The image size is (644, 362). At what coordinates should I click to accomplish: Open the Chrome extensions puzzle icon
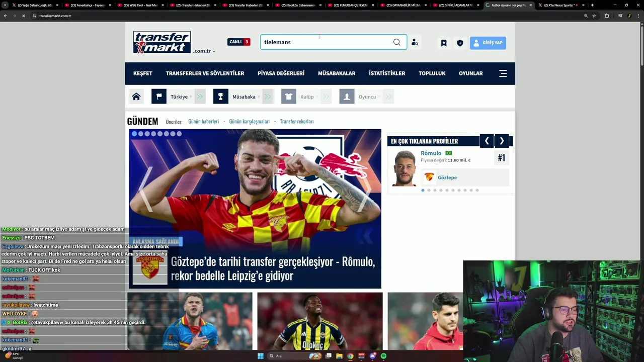coord(607,16)
